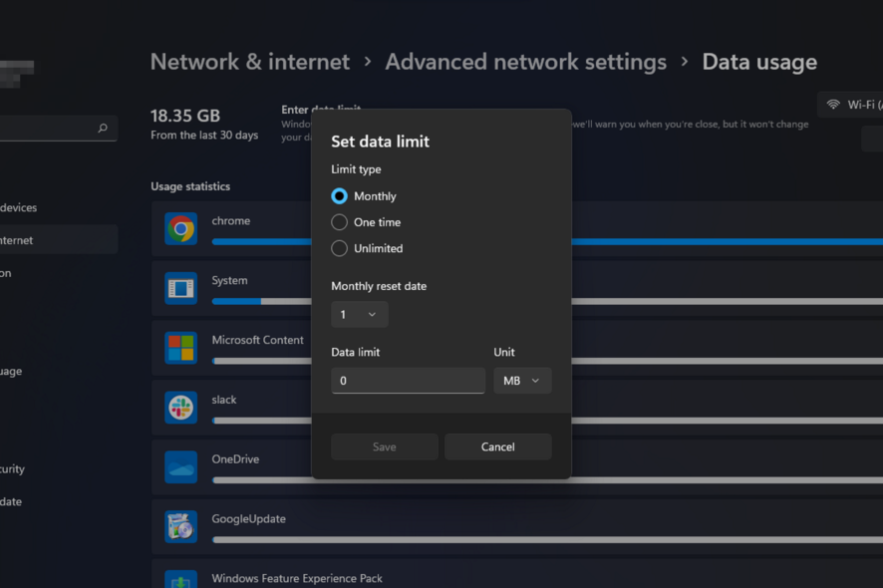Click the Wi-Fi icon at top right
The image size is (883, 588).
[833, 105]
